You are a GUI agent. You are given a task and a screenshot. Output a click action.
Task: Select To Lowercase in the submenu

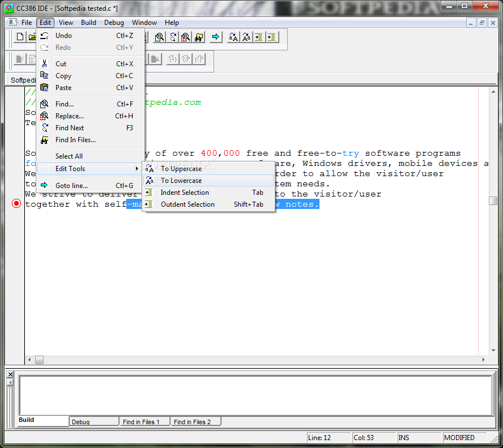[208, 181]
